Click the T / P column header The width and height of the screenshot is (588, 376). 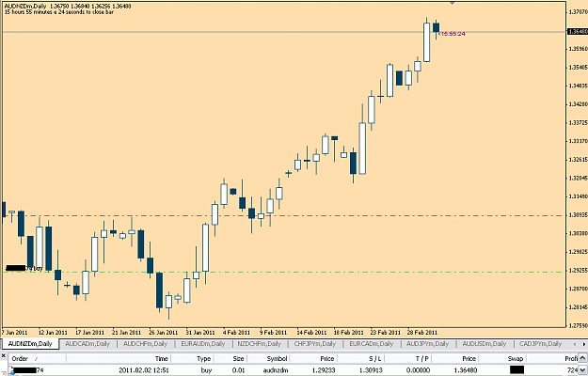coord(408,358)
